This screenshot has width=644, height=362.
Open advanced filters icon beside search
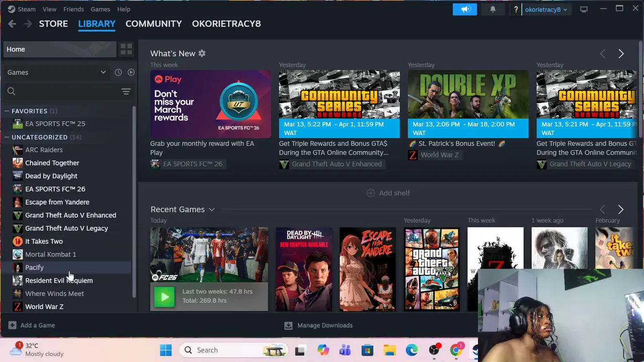pos(126,92)
